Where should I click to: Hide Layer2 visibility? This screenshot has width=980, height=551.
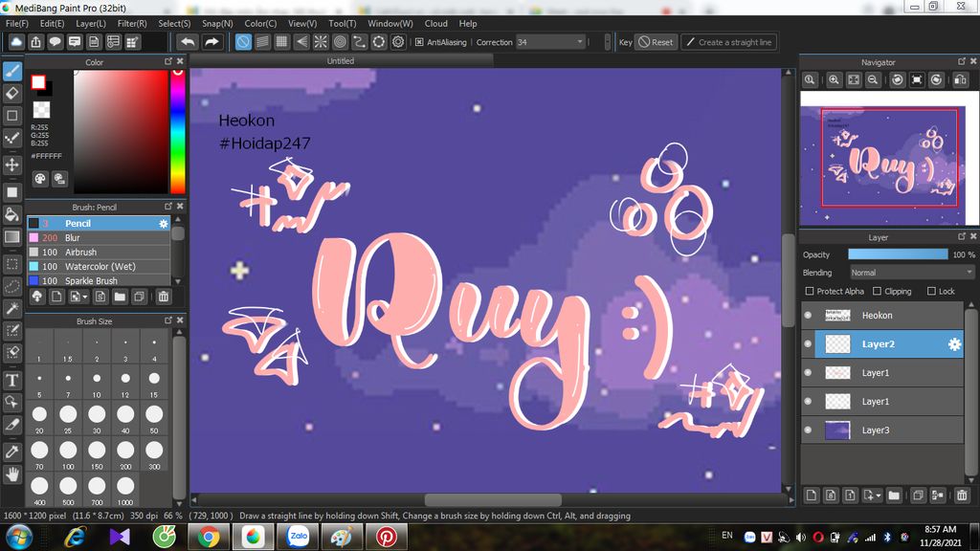point(808,344)
